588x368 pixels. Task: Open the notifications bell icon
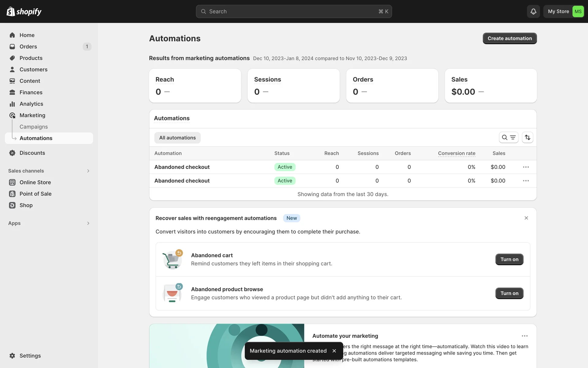pos(533,11)
